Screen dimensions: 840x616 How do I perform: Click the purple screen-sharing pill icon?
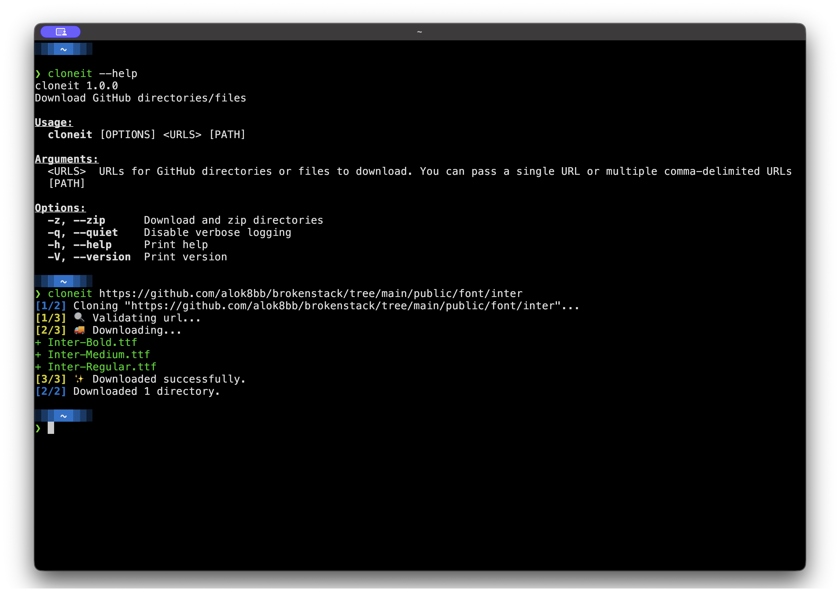coord(61,32)
